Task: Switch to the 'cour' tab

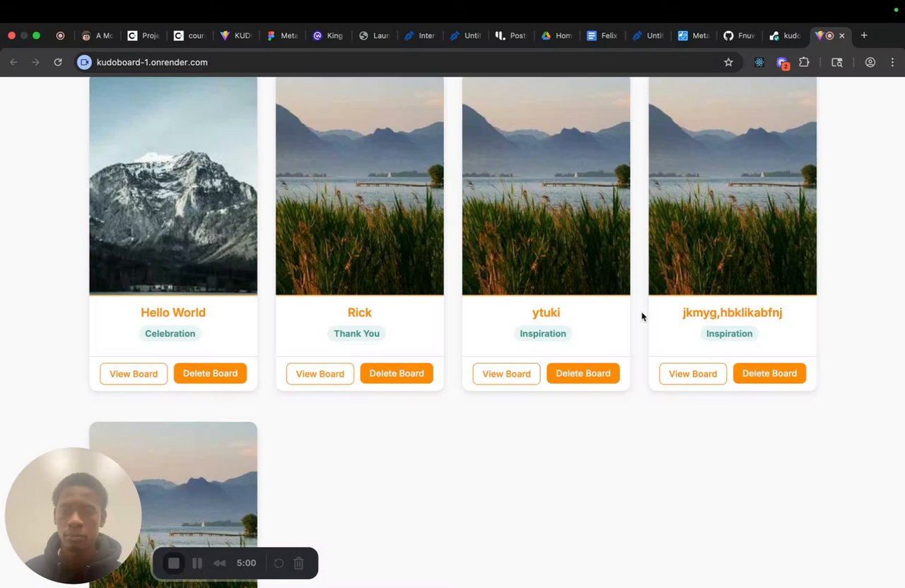Action: click(189, 35)
